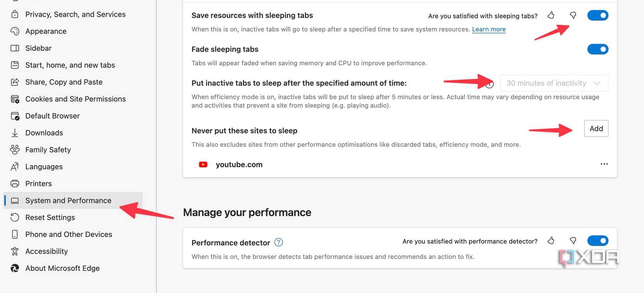644x293 pixels.
Task: Disable the Fade sleeping tabs switch
Action: pyautogui.click(x=598, y=49)
